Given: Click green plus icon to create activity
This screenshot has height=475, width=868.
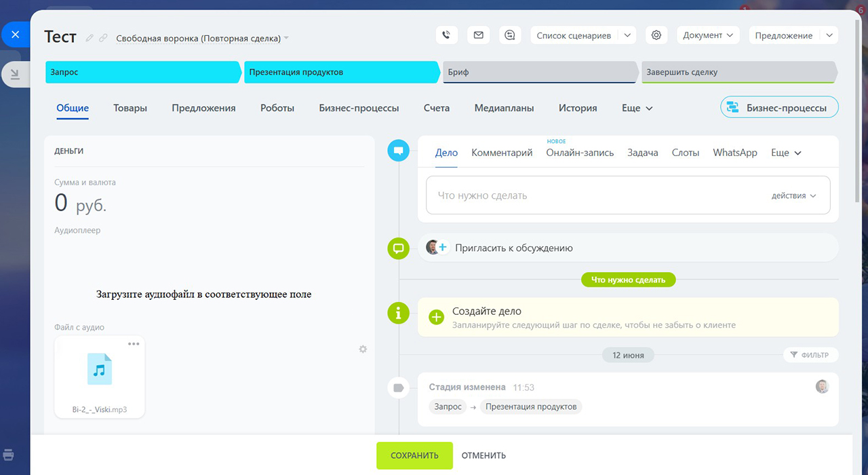Looking at the screenshot, I should click(437, 317).
